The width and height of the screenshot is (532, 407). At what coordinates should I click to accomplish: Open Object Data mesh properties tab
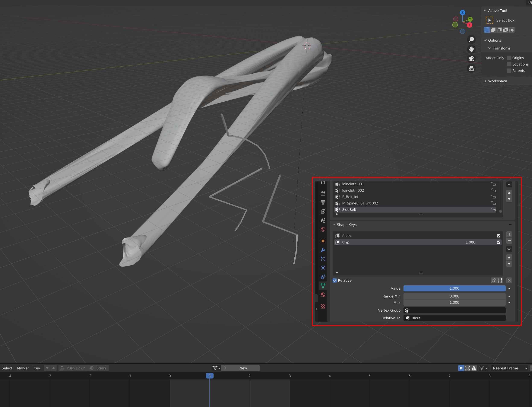pyautogui.click(x=323, y=286)
